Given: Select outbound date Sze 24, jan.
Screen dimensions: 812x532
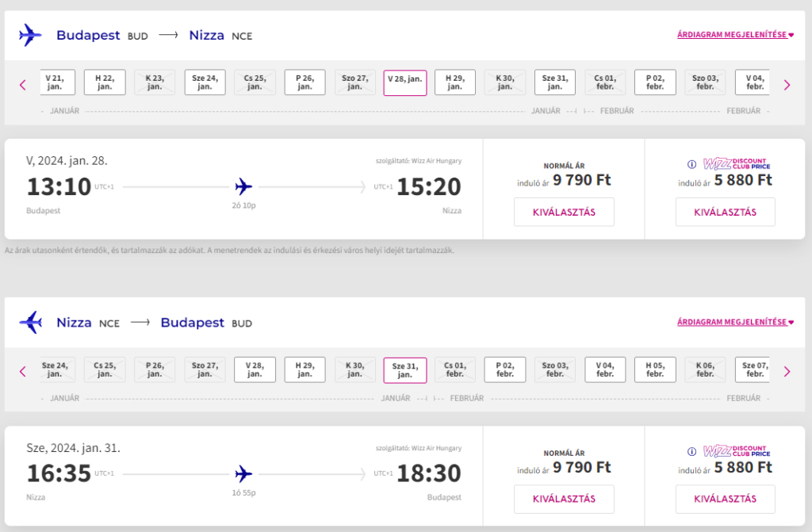Looking at the screenshot, I should click(205, 82).
